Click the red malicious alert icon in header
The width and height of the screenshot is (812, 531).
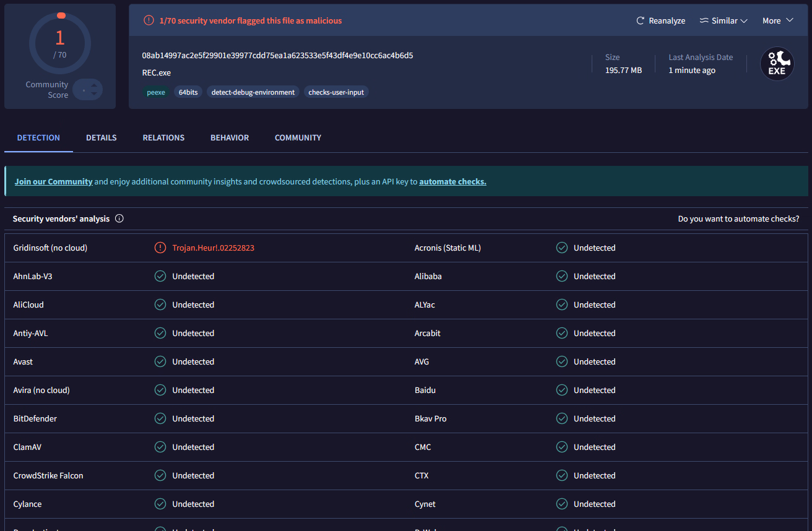point(149,20)
